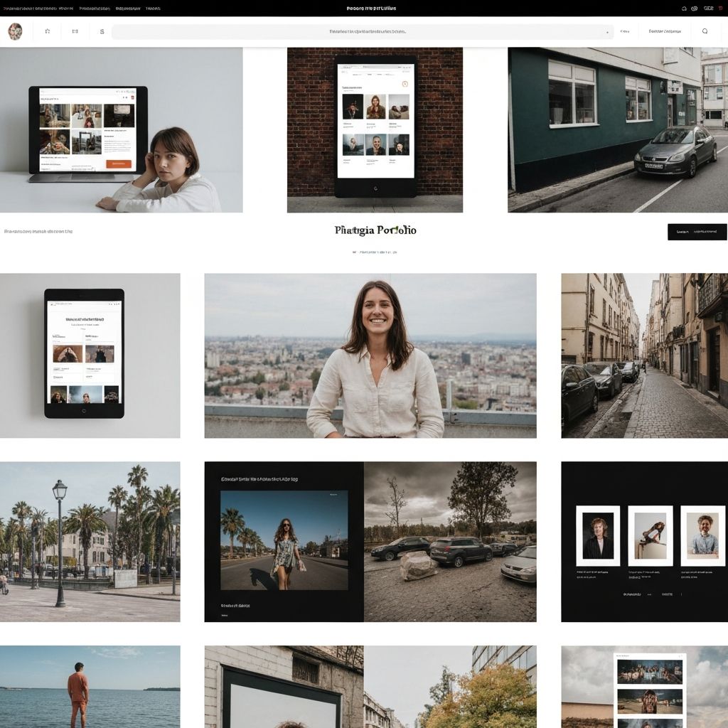Open the grid layout icon in the toolbar

(74, 31)
